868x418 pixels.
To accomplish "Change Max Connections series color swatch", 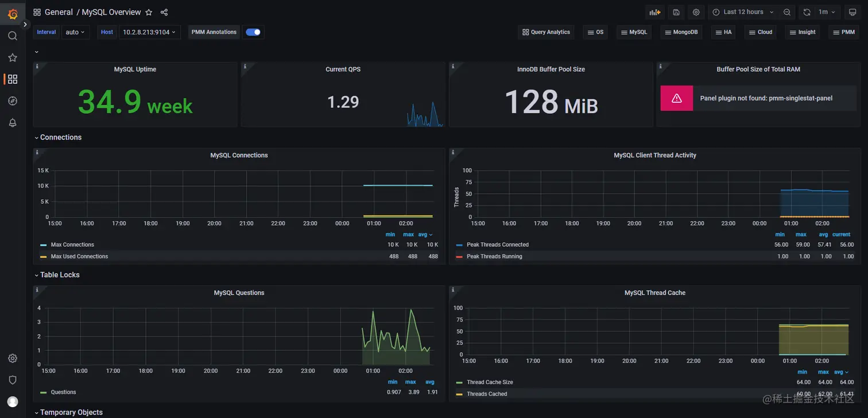I will 43,245.
